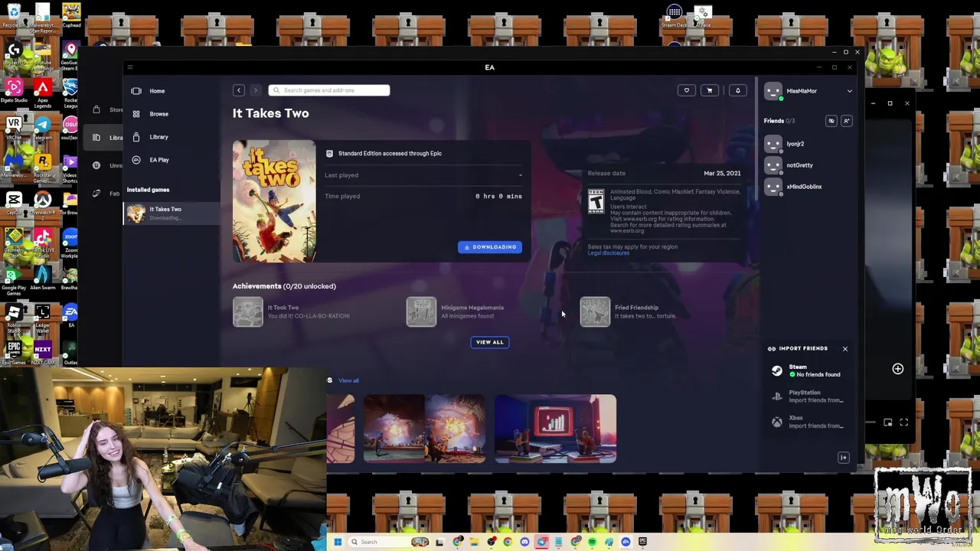Click Standard Edition accessed through Epic text

[390, 154]
